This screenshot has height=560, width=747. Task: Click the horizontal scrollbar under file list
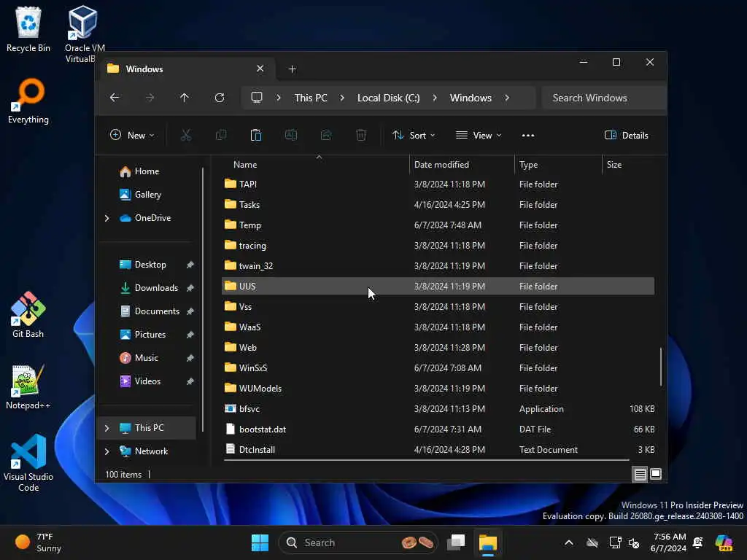[426, 460]
